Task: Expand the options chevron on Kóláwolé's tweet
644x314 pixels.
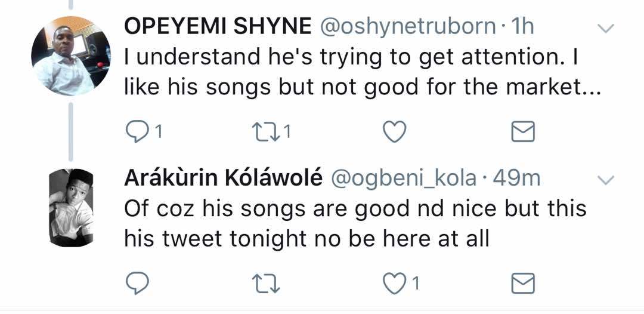Action: point(605,180)
